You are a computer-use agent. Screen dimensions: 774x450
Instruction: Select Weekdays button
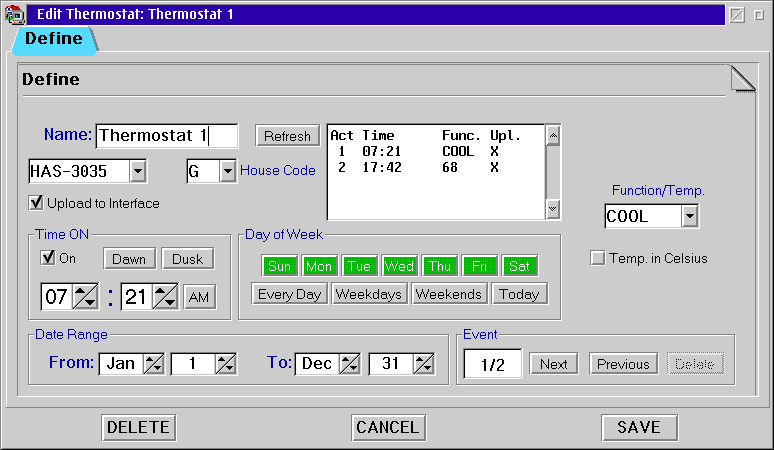(369, 294)
